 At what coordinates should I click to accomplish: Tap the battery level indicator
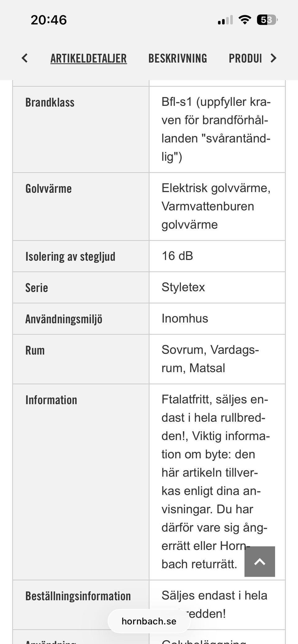click(267, 20)
